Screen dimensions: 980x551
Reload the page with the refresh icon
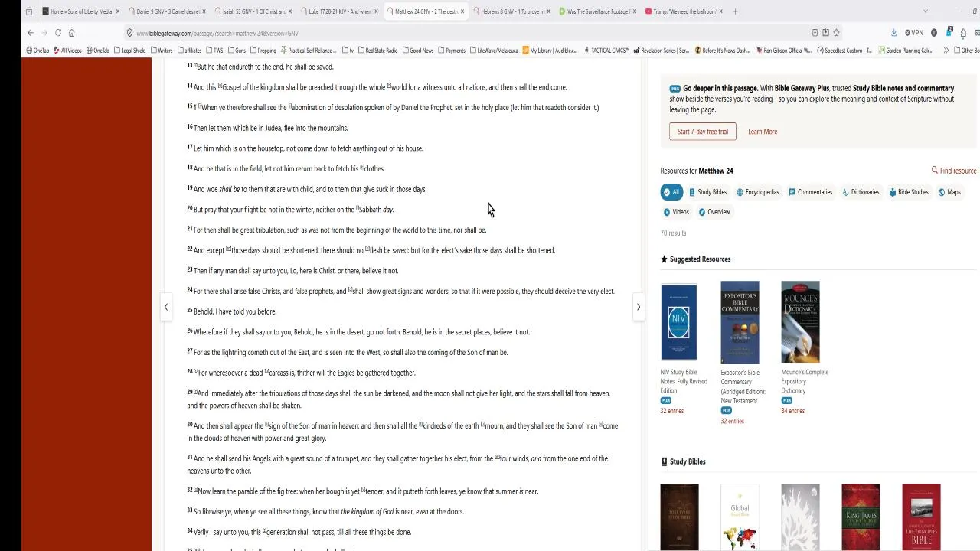[x=58, y=33]
